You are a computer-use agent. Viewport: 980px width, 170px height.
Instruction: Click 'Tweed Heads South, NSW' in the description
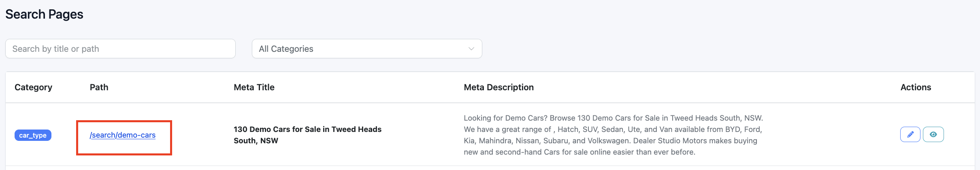[716, 118]
